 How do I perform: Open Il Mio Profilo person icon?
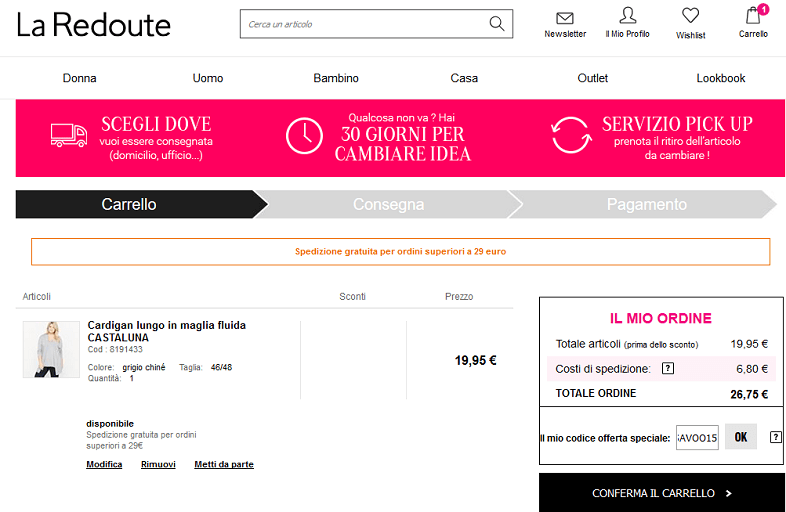point(628,15)
